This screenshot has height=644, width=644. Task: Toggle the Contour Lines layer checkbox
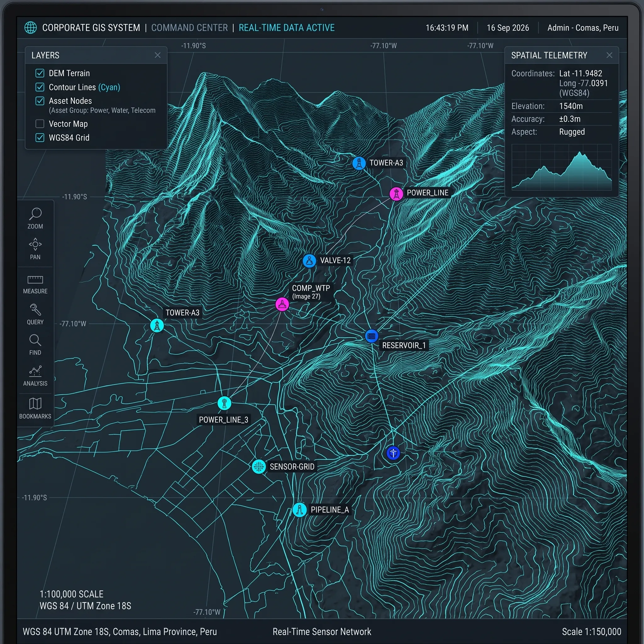coord(40,87)
